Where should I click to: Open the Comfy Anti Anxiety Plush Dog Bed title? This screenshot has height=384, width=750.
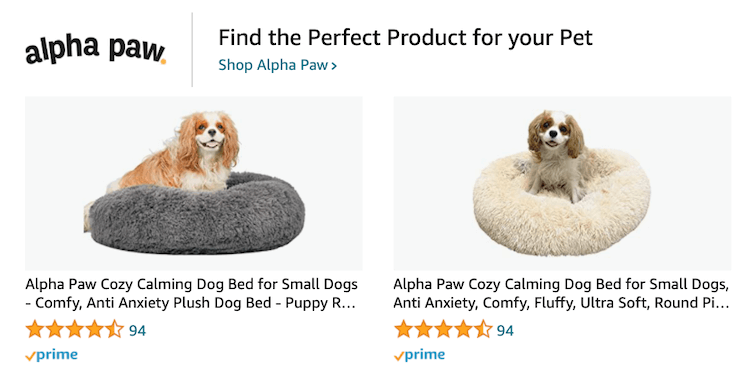[x=191, y=294]
